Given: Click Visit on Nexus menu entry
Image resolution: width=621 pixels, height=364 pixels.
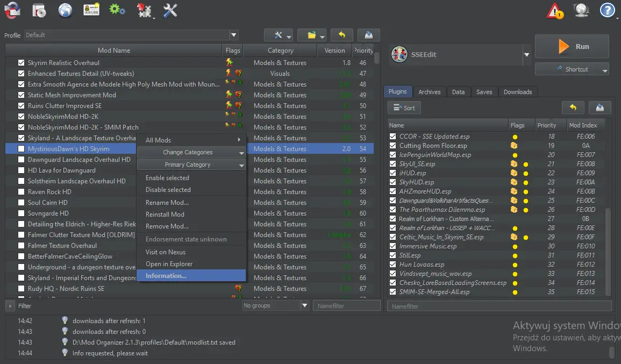Looking at the screenshot, I should 191,252.
